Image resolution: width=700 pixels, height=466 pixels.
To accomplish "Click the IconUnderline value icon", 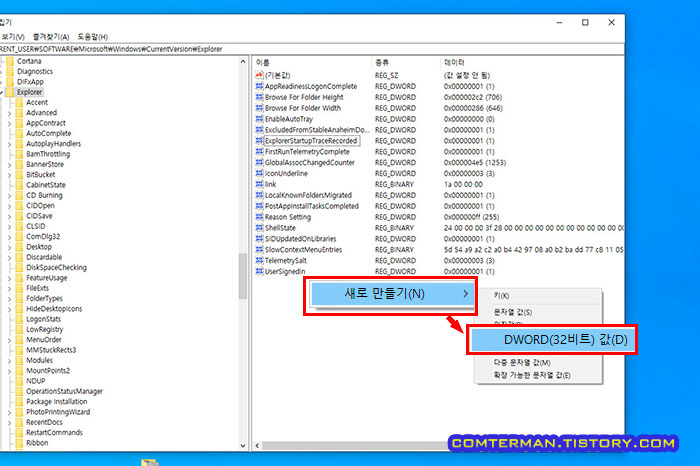I will pyautogui.click(x=259, y=173).
